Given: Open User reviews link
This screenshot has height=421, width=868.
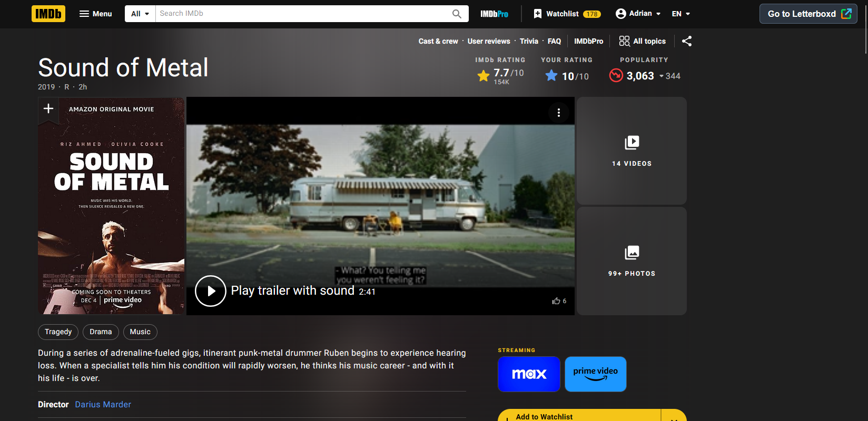Looking at the screenshot, I should pyautogui.click(x=489, y=41).
